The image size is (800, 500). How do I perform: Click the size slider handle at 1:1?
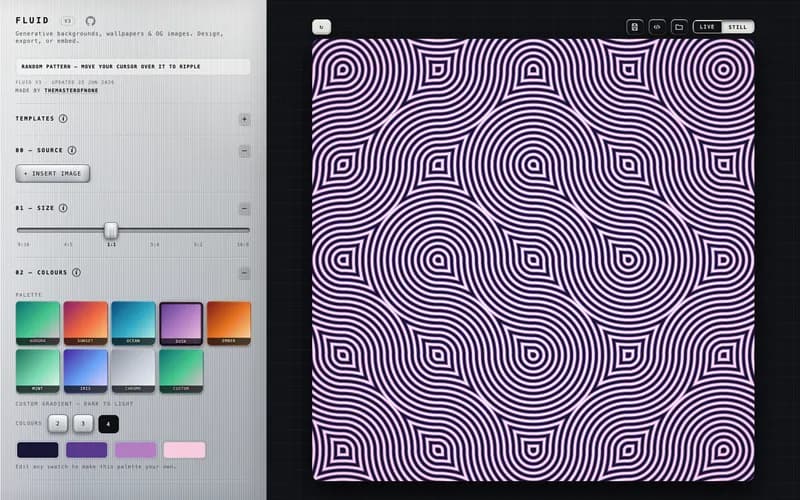click(x=111, y=231)
